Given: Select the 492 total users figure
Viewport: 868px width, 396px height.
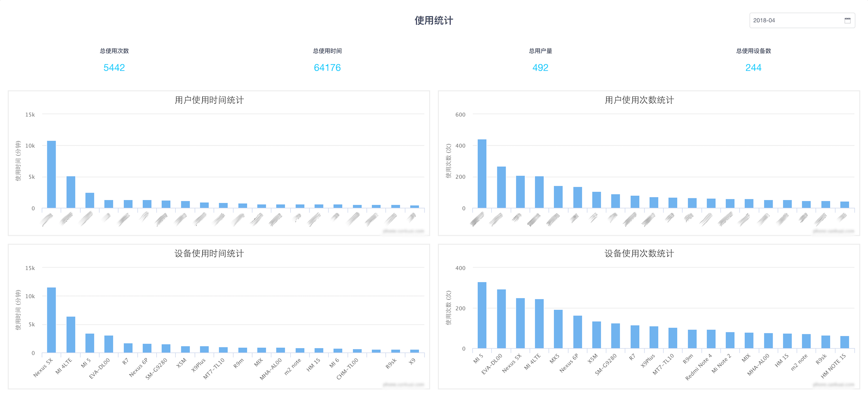Looking at the screenshot, I should pos(540,68).
